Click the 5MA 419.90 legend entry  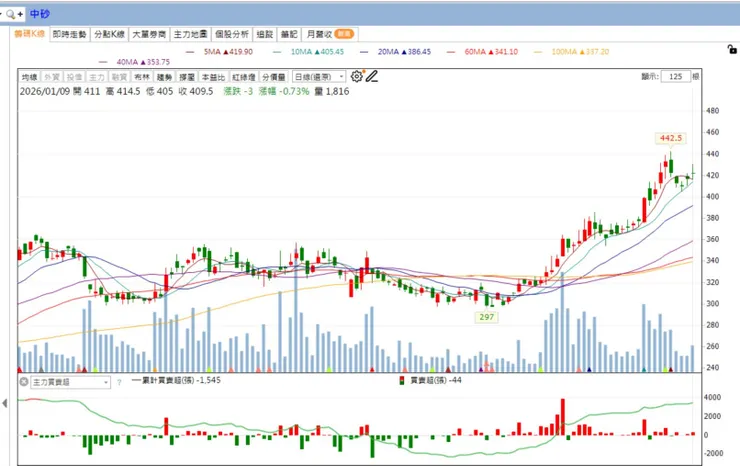219,51
